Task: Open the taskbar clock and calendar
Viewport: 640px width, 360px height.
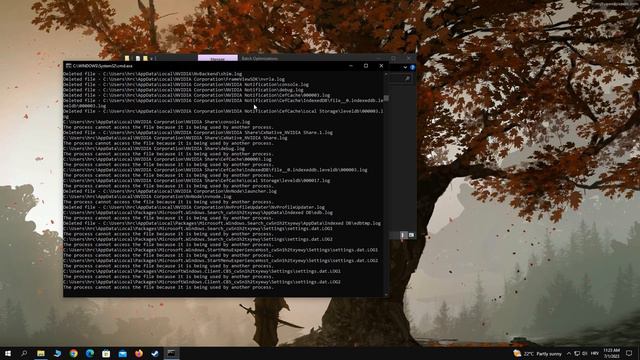Action: click(611, 353)
